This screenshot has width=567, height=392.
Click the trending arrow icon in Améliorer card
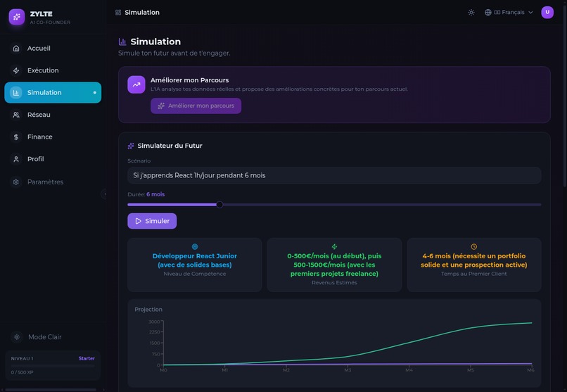(136, 84)
